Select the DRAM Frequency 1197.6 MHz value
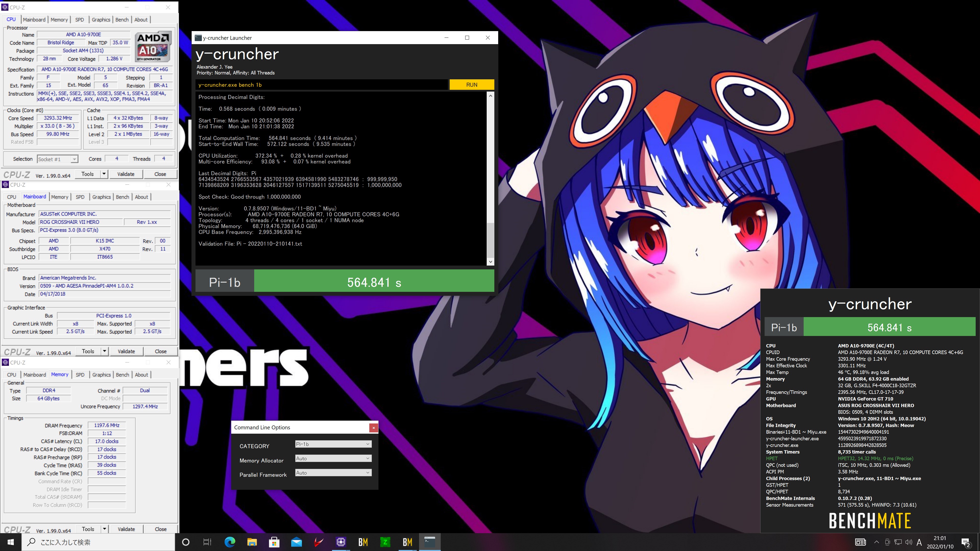This screenshot has width=980, height=551. click(107, 425)
